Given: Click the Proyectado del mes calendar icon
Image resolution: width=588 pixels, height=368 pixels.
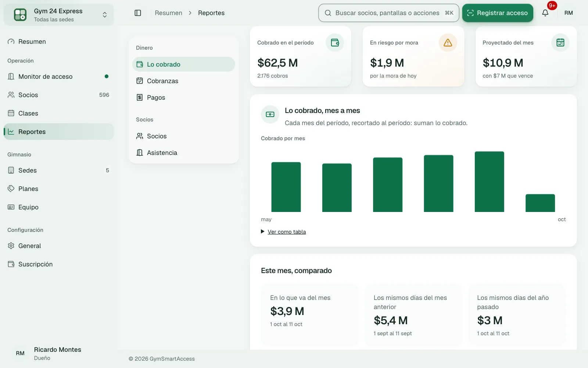Looking at the screenshot, I should click(560, 43).
